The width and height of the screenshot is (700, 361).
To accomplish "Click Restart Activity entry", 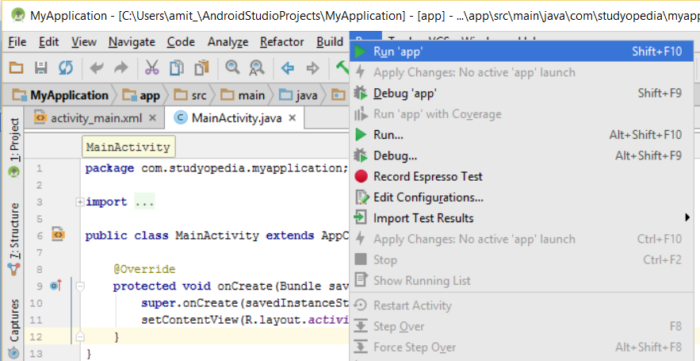I will [521, 306].
